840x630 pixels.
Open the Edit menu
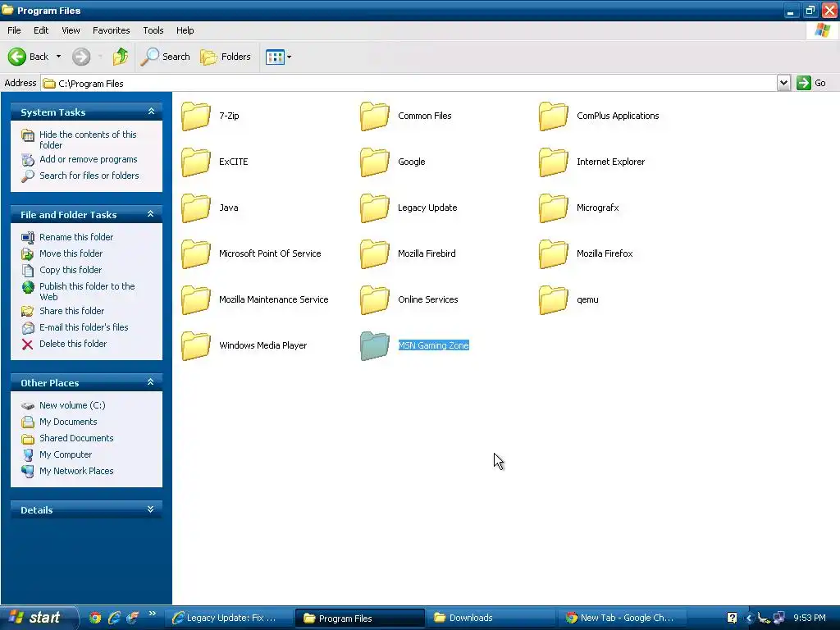(41, 30)
